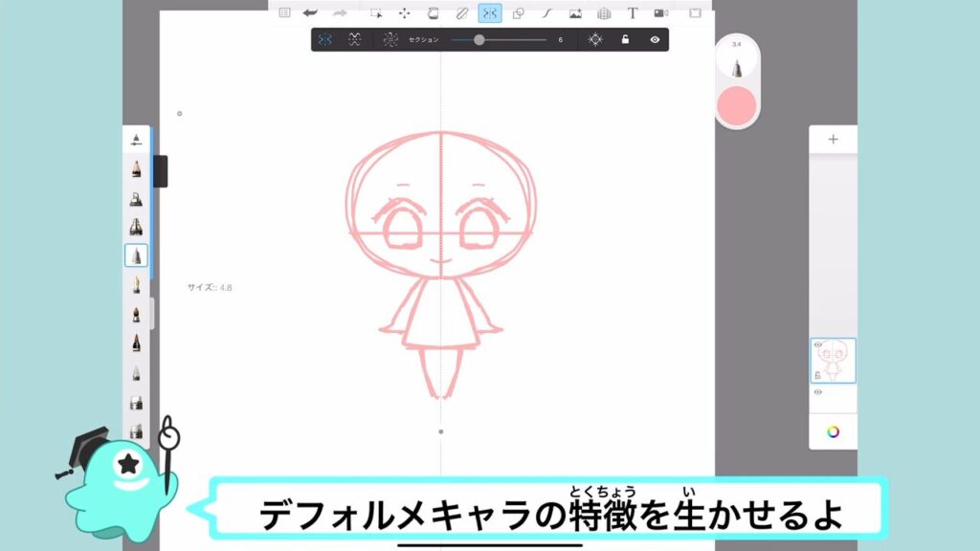980x551 pixels.
Task: Open the ruler guides tool
Action: click(x=461, y=13)
